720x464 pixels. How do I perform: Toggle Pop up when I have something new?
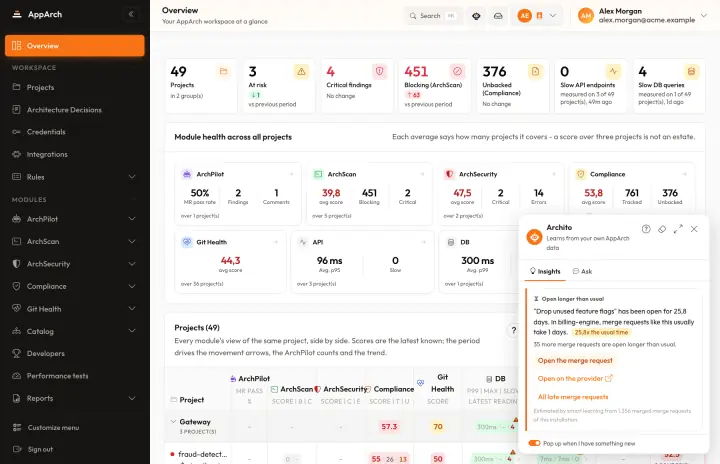coord(534,443)
